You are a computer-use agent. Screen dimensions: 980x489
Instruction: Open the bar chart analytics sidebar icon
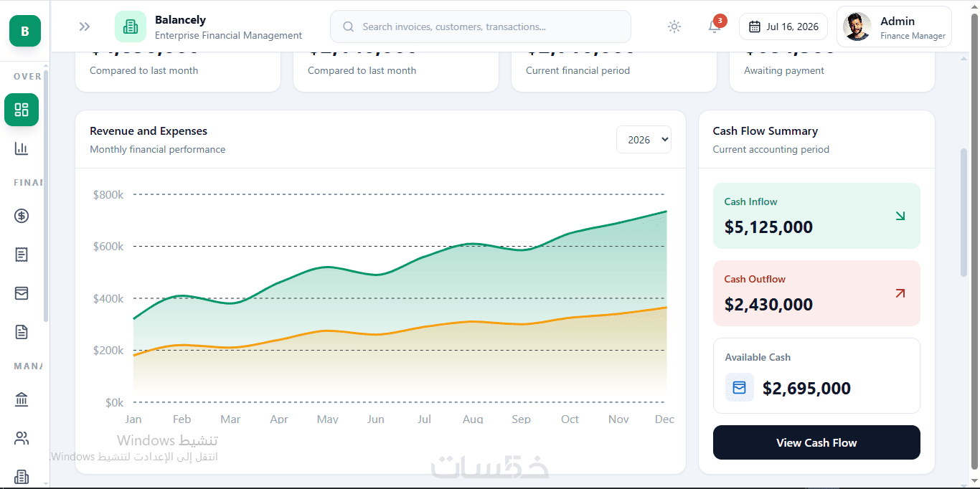tap(22, 148)
